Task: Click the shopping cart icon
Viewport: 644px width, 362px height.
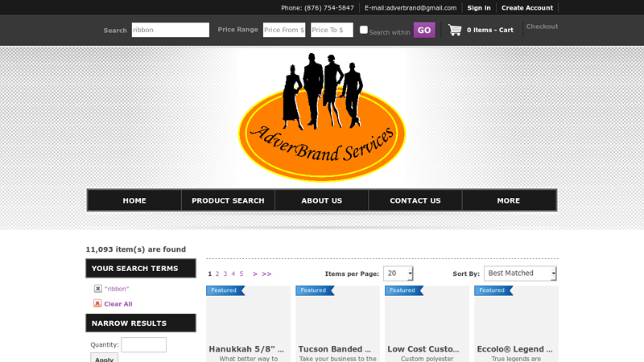Action: tap(455, 30)
